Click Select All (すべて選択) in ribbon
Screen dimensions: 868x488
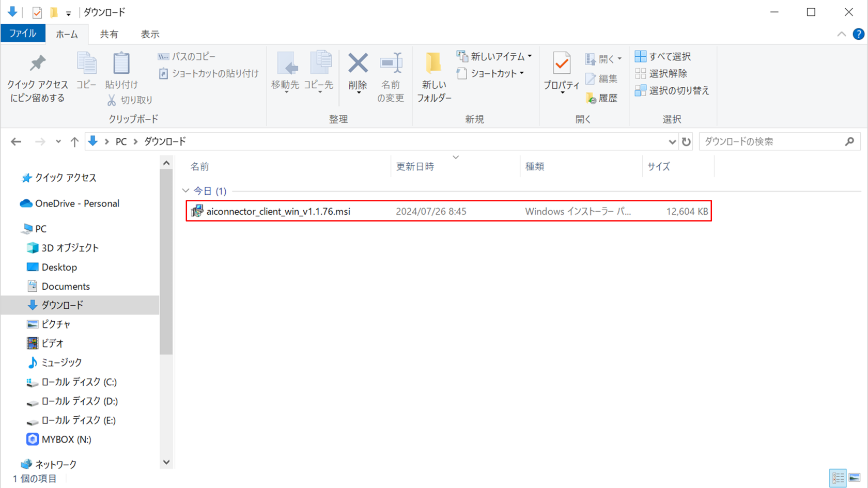663,56
